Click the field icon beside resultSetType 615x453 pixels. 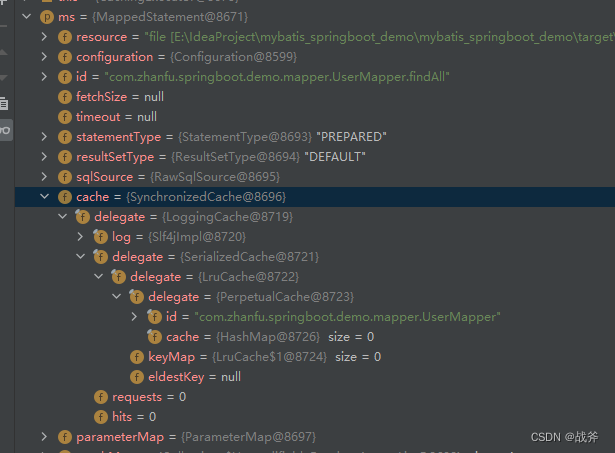pos(65,157)
